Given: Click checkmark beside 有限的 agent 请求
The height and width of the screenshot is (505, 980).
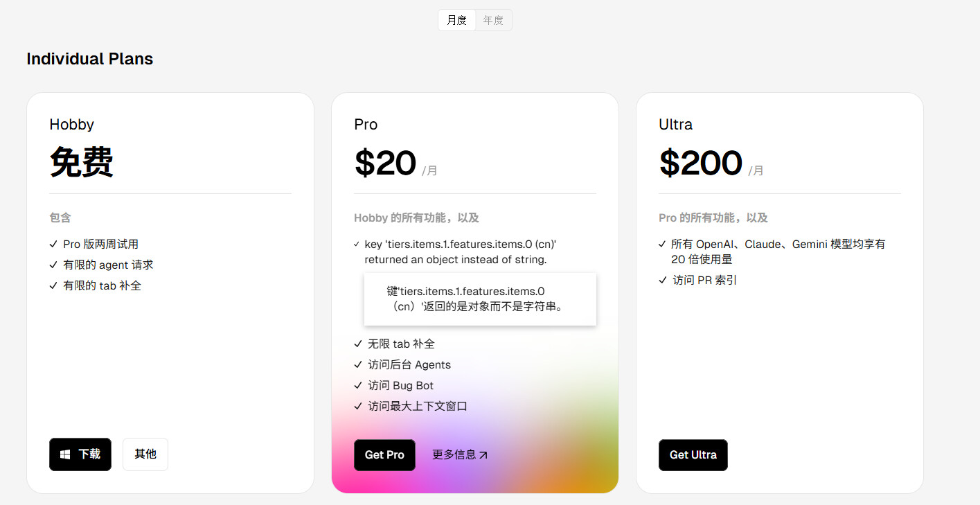Looking at the screenshot, I should [53, 265].
